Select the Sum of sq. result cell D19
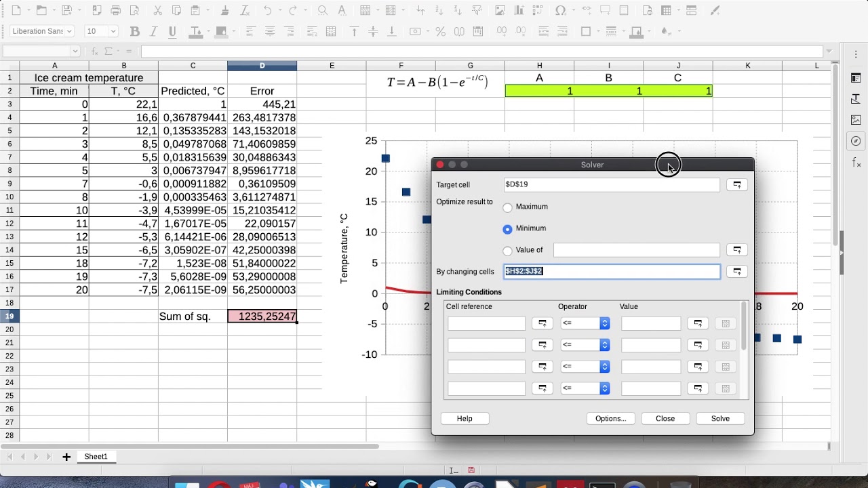 pos(262,317)
